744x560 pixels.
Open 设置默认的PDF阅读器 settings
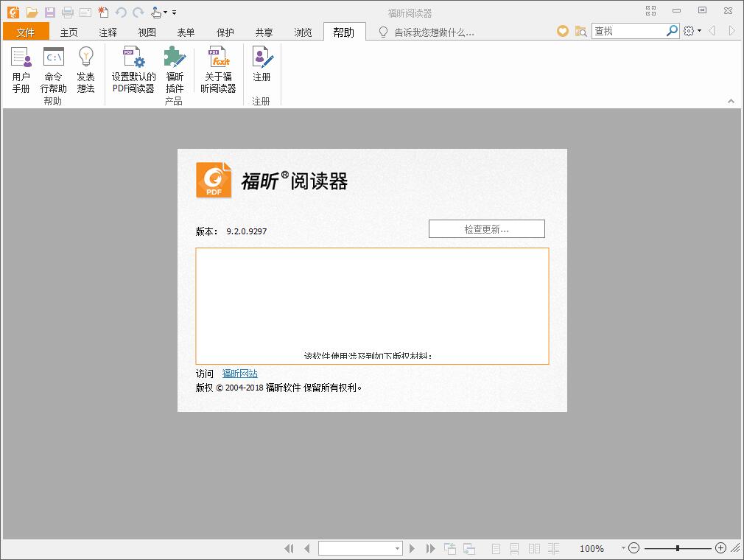(x=133, y=70)
